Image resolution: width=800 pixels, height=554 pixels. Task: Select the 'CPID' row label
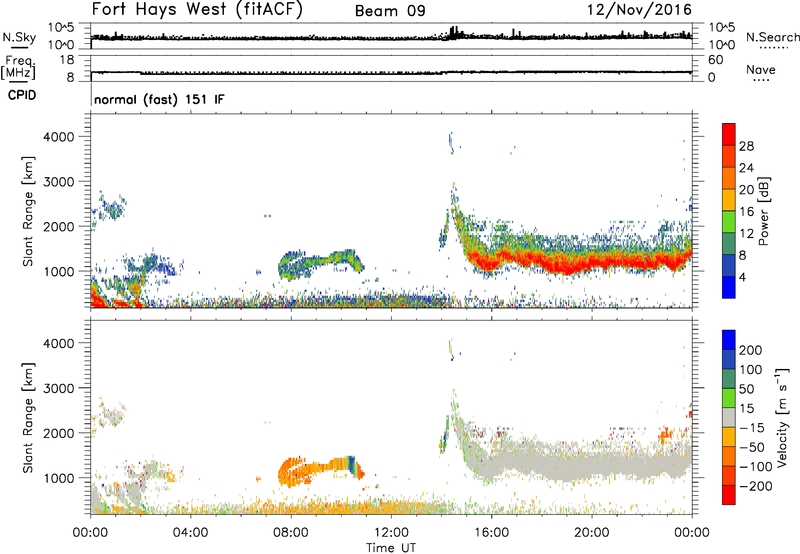pyautogui.click(x=22, y=95)
